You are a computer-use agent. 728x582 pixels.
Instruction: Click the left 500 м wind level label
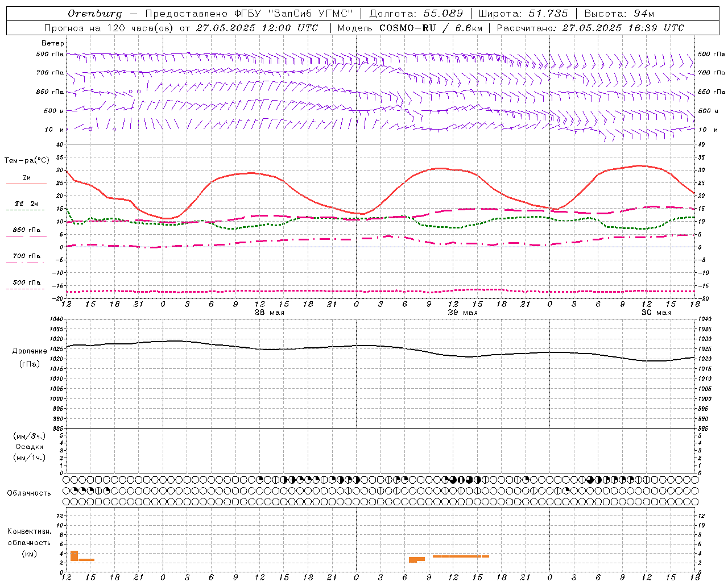point(54,111)
